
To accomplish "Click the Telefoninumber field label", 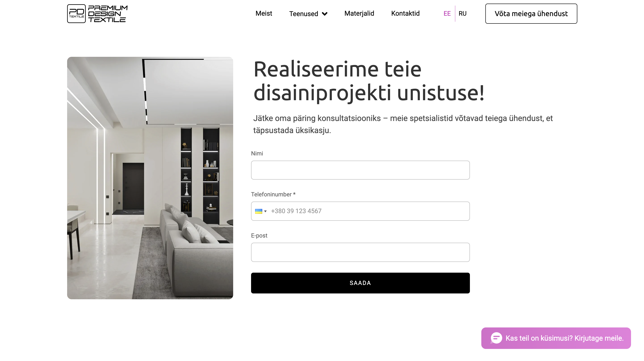I will pos(273,194).
